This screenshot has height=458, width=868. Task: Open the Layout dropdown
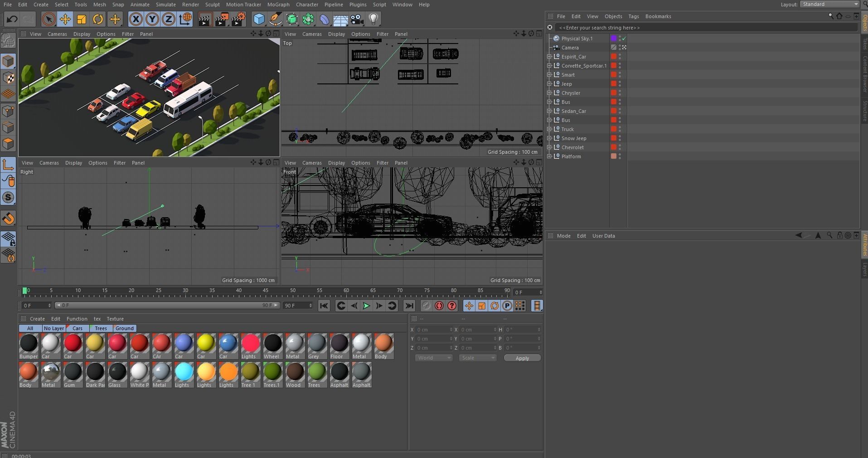coord(829,4)
